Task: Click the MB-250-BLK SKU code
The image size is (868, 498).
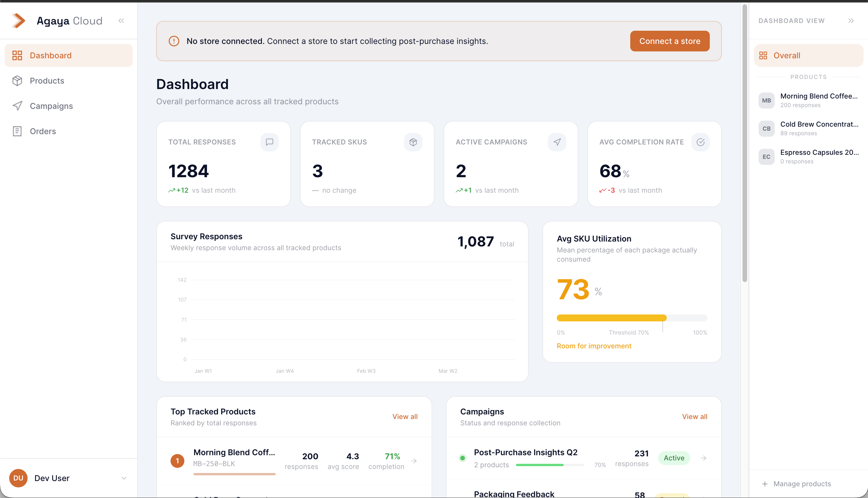Action: 214,464
